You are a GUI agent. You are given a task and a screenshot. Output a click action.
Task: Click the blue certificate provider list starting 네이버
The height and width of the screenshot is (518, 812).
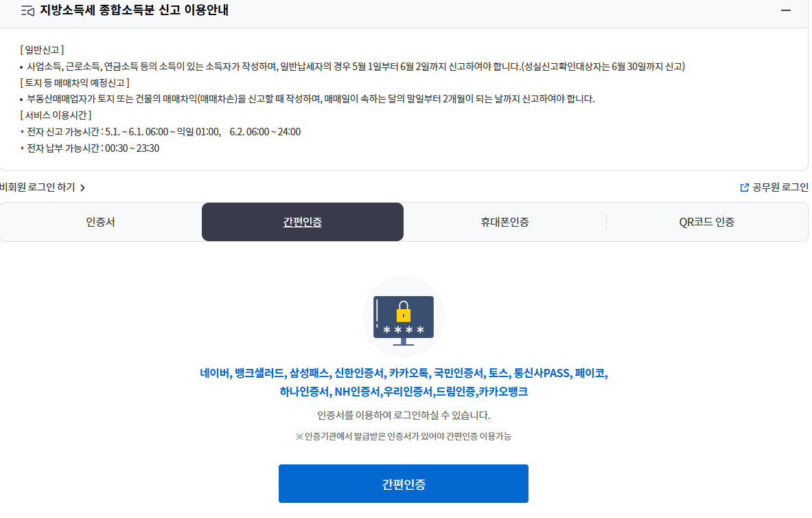tap(404, 382)
